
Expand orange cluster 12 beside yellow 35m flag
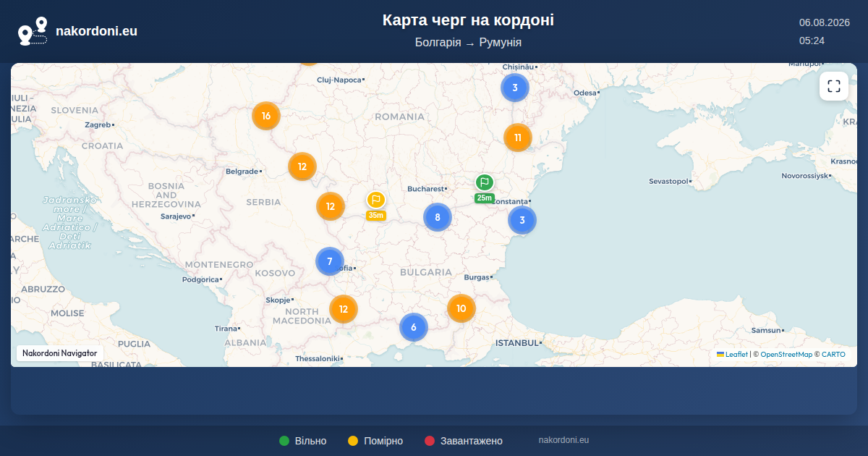click(x=331, y=206)
